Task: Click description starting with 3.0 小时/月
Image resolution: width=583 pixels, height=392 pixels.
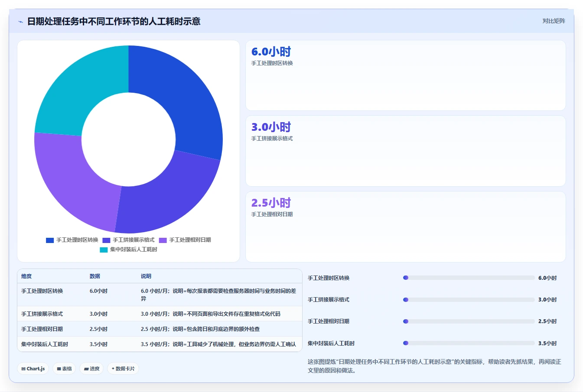Action: coord(211,314)
